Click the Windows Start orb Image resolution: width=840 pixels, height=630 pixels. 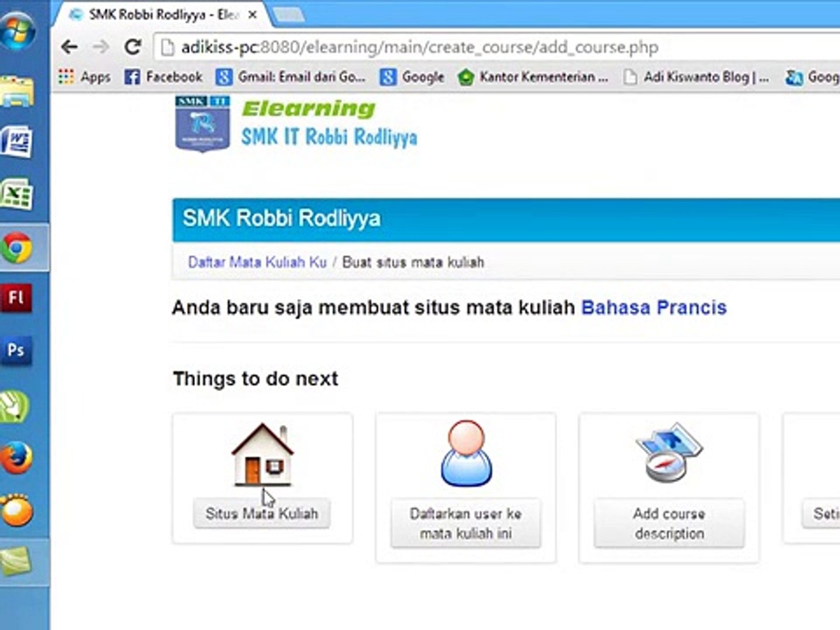tap(17, 32)
